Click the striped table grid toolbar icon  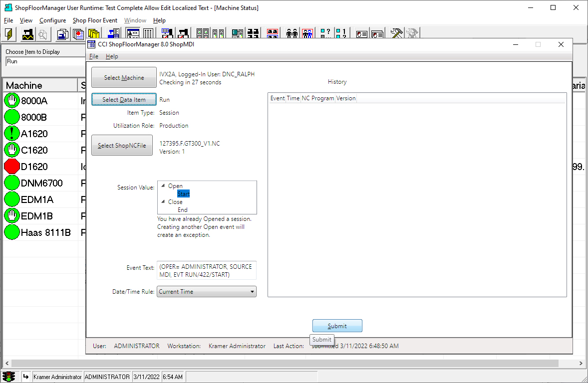pyautogui.click(x=148, y=33)
